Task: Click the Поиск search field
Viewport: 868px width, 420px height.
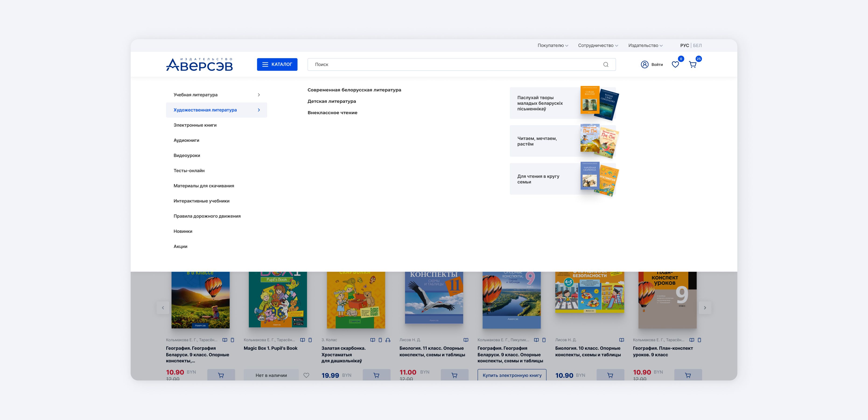Action: pyautogui.click(x=455, y=64)
